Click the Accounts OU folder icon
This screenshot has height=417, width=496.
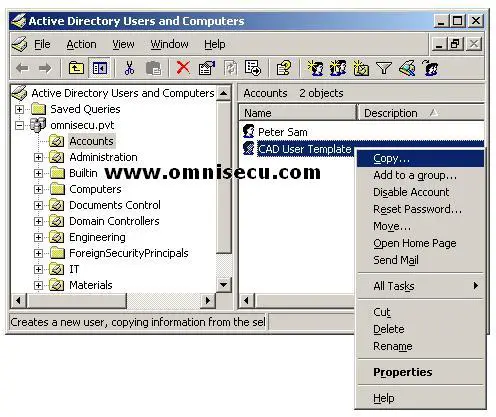pos(57,141)
